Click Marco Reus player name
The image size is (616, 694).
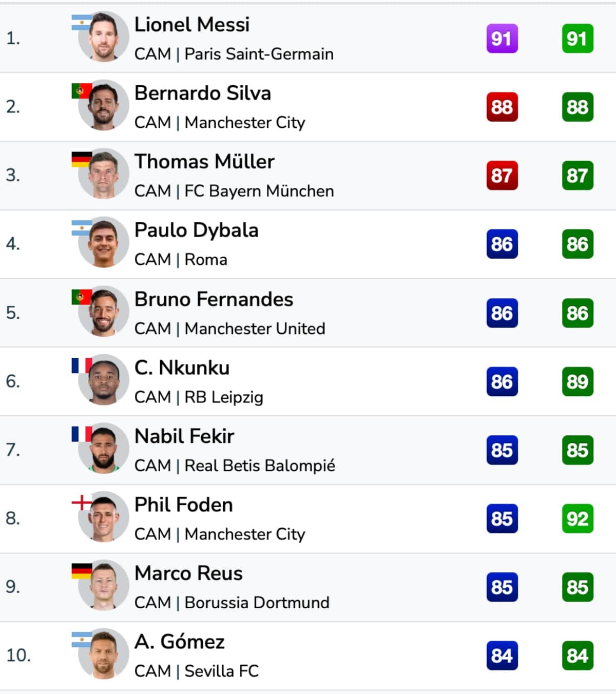point(188,573)
